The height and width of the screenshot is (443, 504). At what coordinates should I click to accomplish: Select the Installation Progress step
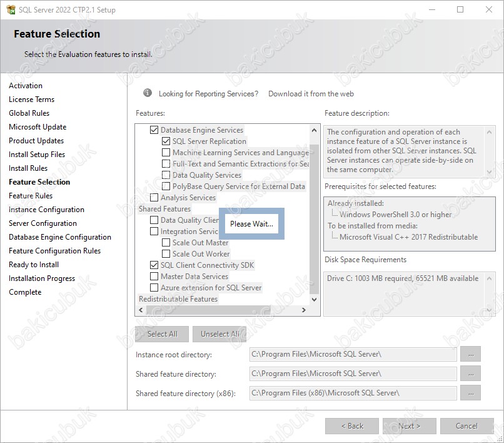[x=42, y=278]
